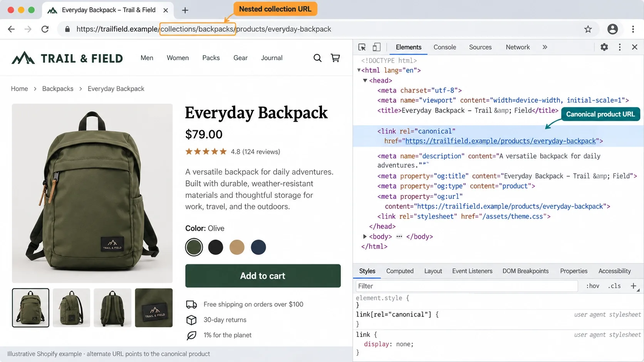Select the tan color swatch

pyautogui.click(x=237, y=247)
